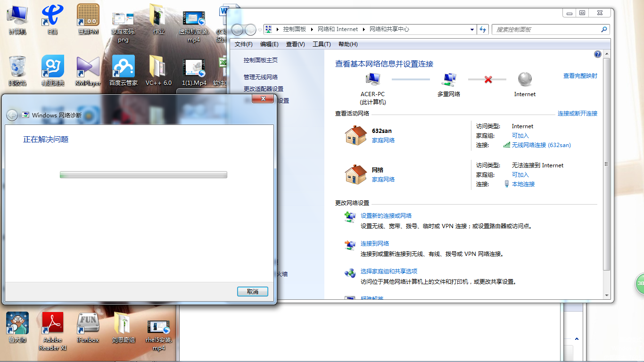Open 控制面板主页 in the sidebar

tap(261, 60)
